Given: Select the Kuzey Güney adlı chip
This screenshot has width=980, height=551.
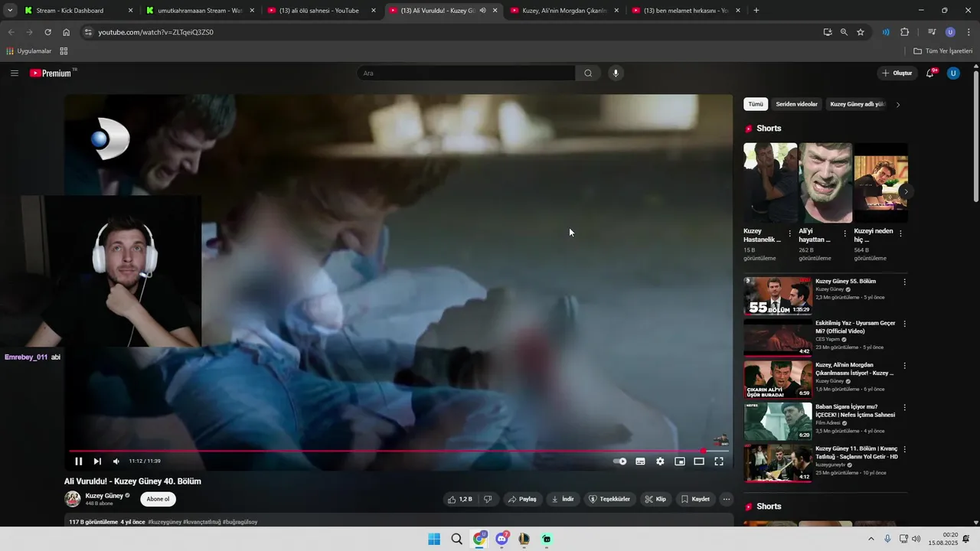Looking at the screenshot, I should pos(857,104).
